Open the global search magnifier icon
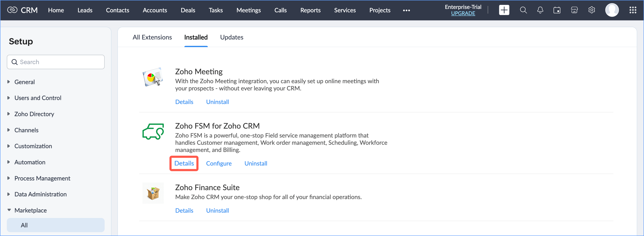644x236 pixels. (523, 10)
